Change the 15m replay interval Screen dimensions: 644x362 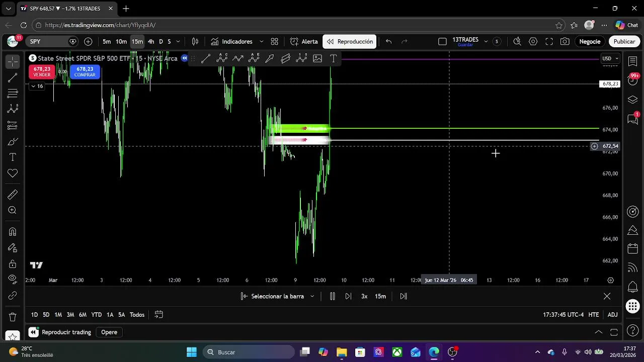click(x=380, y=296)
